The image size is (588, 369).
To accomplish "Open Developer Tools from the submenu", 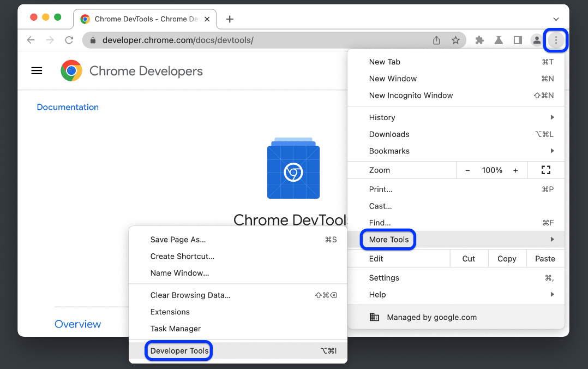I will click(x=238, y=350).
